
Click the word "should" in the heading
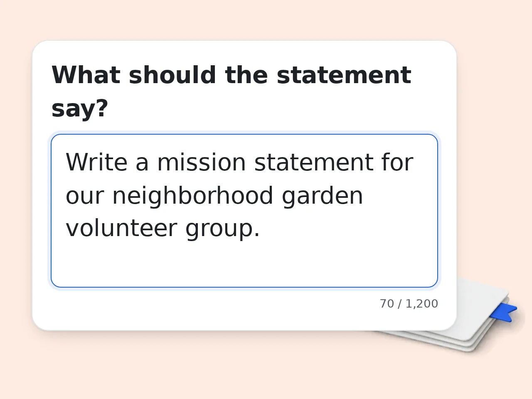point(172,75)
